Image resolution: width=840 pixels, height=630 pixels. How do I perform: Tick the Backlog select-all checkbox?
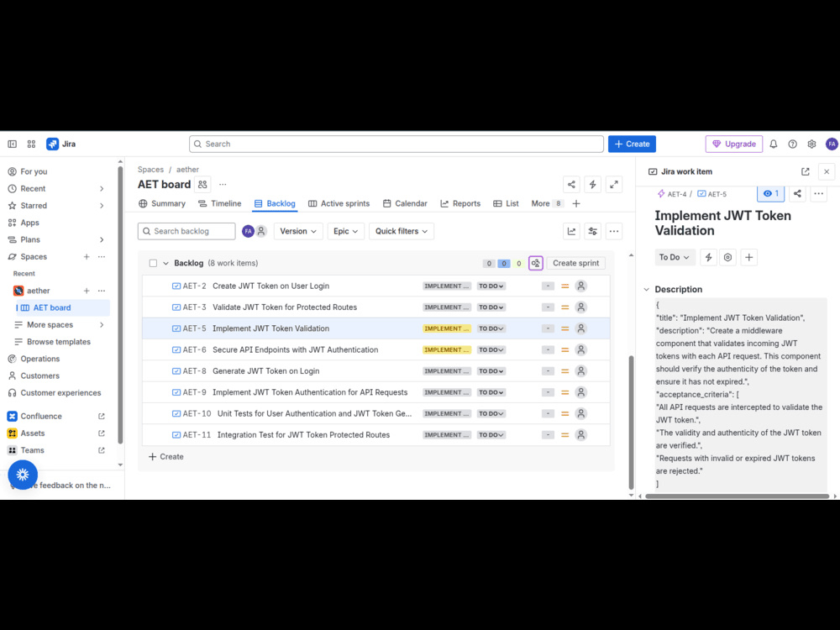coord(153,263)
